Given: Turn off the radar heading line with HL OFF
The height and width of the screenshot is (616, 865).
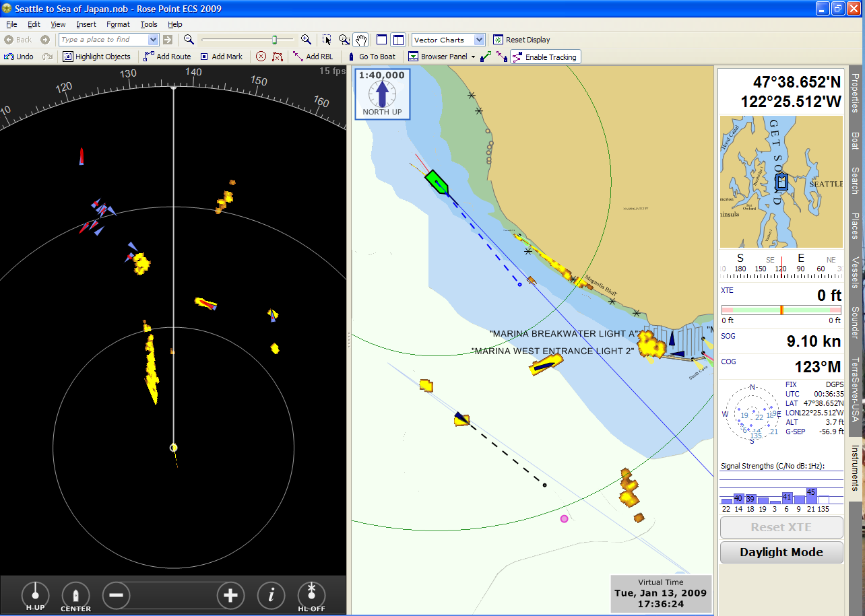Looking at the screenshot, I should [311, 596].
